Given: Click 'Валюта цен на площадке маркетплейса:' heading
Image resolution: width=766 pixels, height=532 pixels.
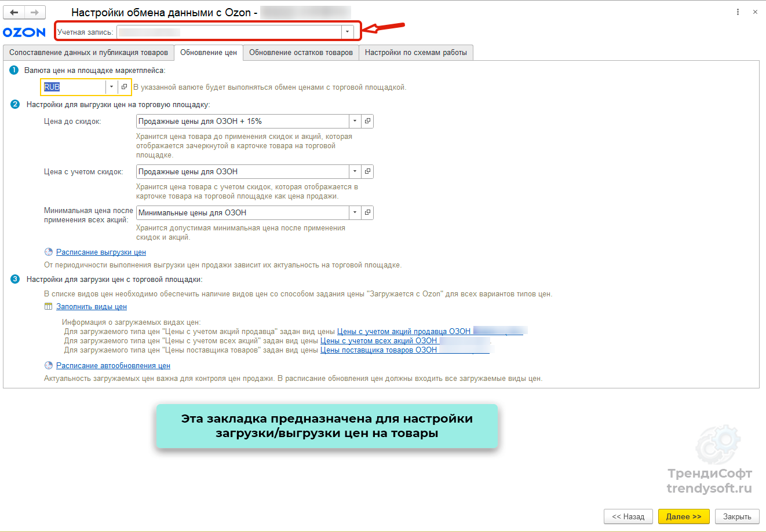Looking at the screenshot, I should point(94,70).
